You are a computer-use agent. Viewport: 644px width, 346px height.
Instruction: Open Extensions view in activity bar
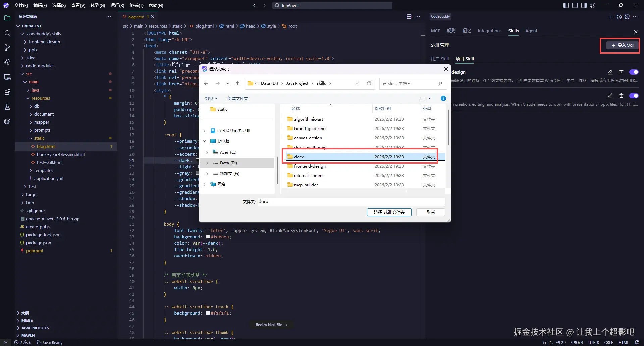pyautogui.click(x=7, y=92)
